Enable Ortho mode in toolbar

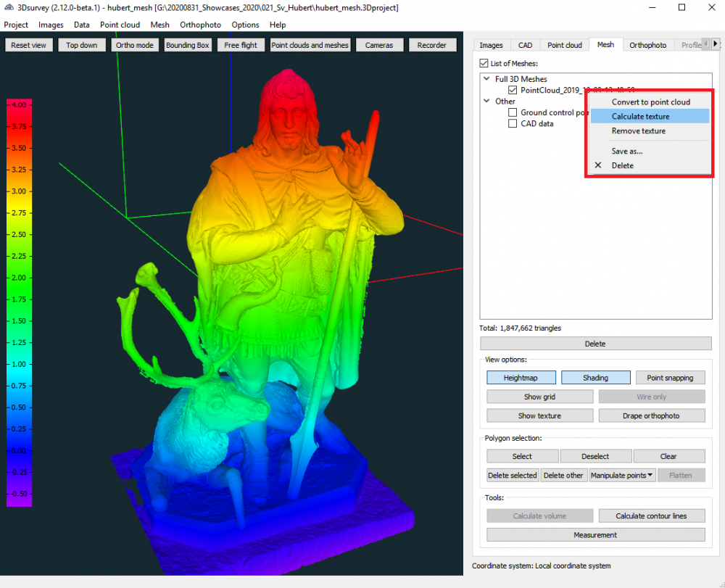(x=135, y=45)
